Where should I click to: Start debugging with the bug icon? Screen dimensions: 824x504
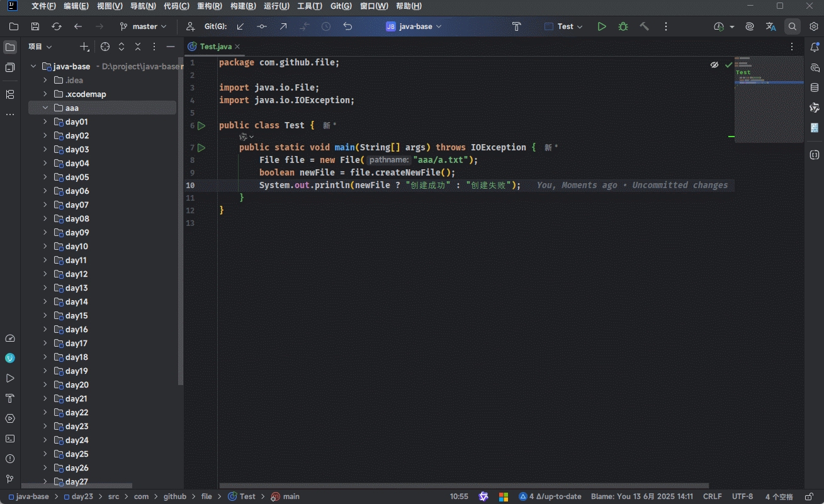coord(623,26)
